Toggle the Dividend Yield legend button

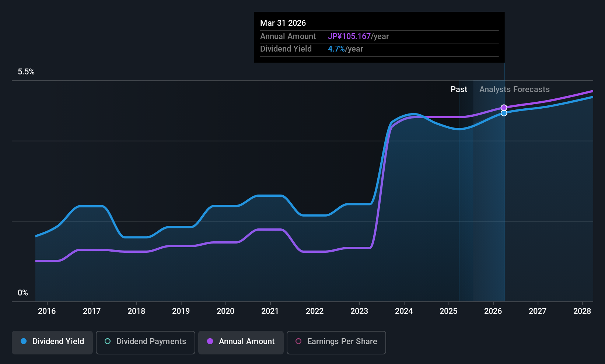[x=52, y=342]
